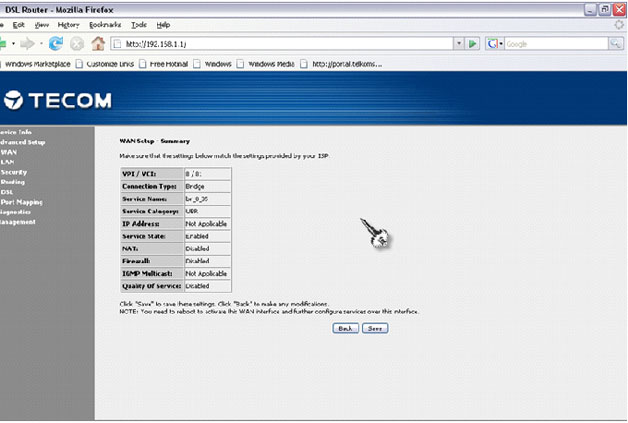
Task: Go to the browser home page icon
Action: click(98, 44)
